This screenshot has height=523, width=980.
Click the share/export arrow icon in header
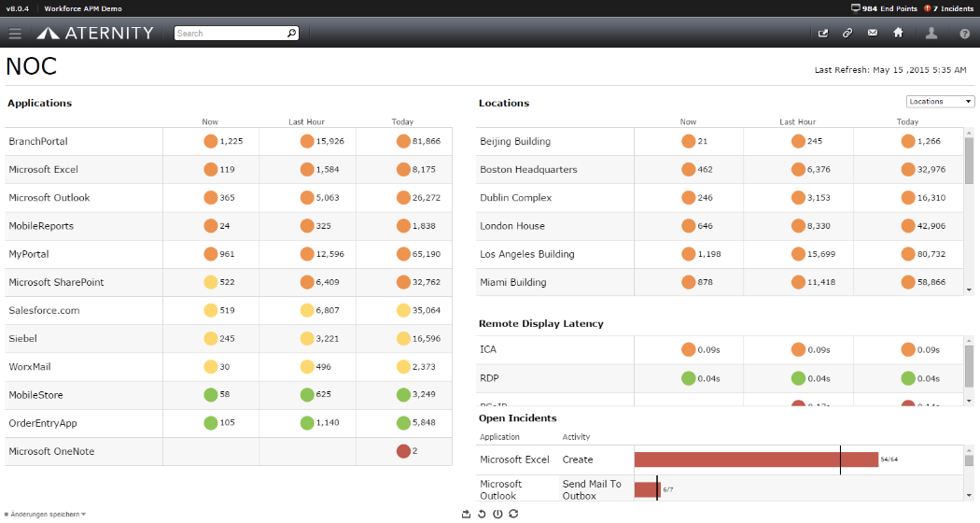823,34
